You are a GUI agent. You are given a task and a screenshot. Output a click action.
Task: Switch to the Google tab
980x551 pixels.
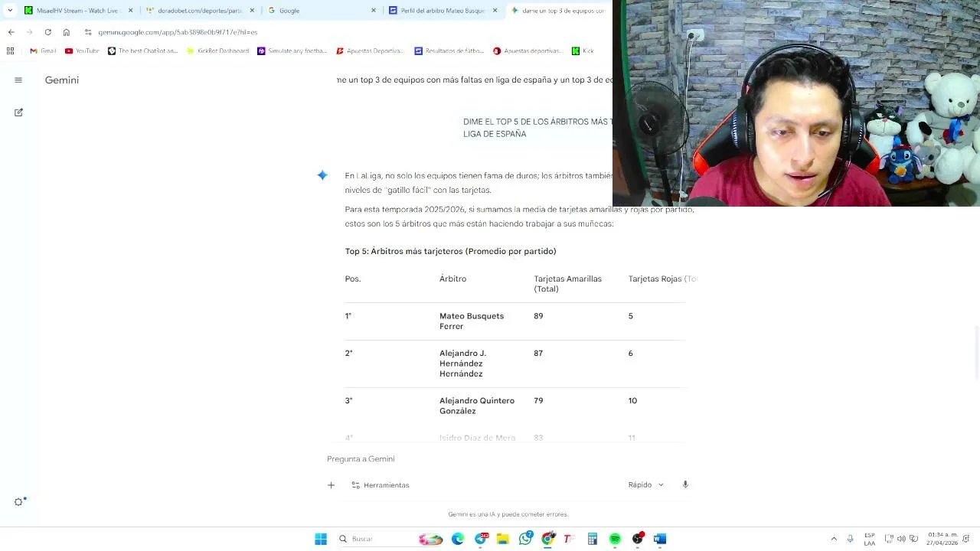(x=322, y=11)
